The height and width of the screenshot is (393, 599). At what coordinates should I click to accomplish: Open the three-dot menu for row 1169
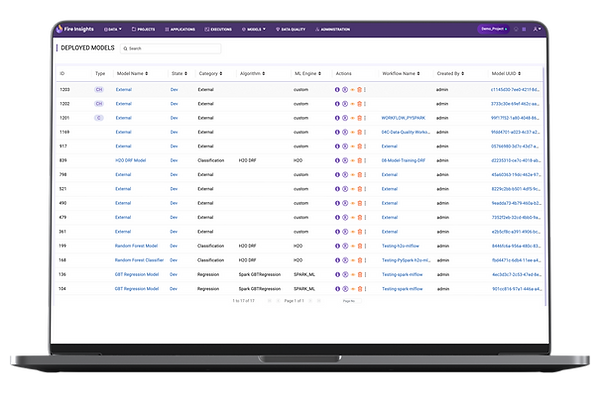click(x=365, y=132)
